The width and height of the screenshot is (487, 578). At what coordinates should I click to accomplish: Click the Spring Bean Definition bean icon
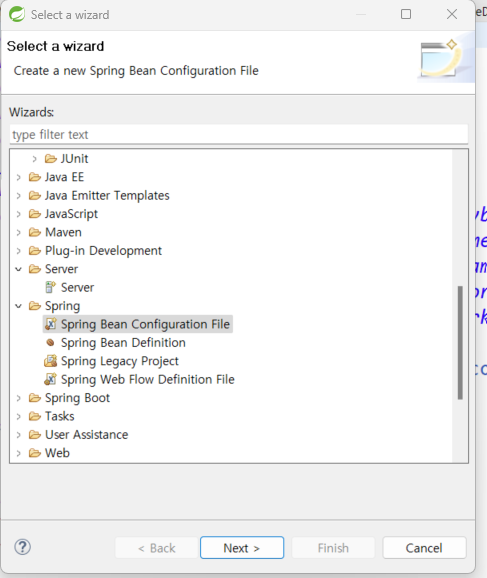[51, 343]
